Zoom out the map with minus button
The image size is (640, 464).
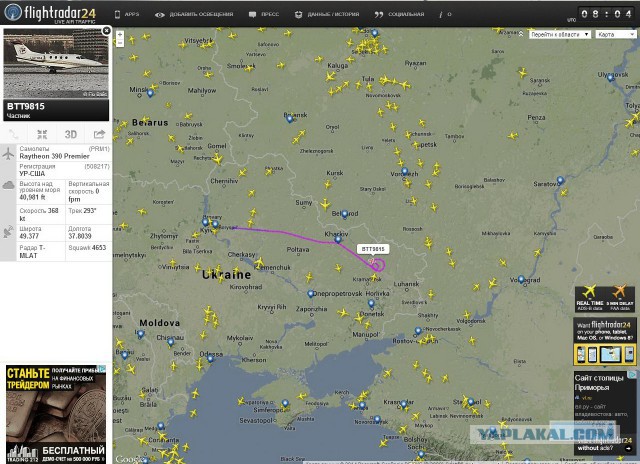click(x=120, y=42)
